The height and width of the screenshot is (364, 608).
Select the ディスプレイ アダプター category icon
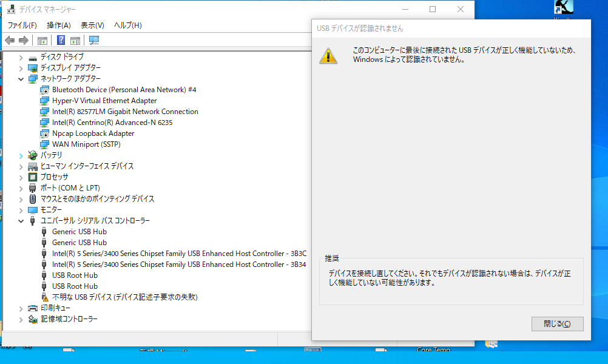click(33, 68)
